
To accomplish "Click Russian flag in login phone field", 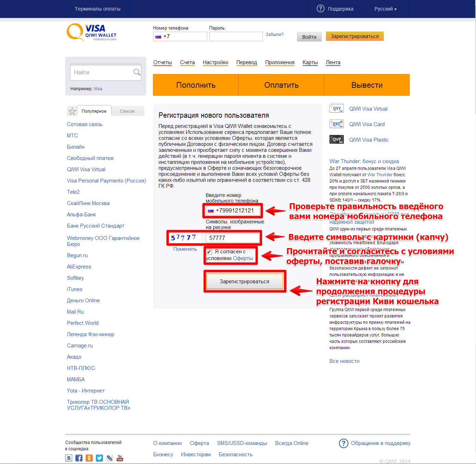I will pos(158,37).
